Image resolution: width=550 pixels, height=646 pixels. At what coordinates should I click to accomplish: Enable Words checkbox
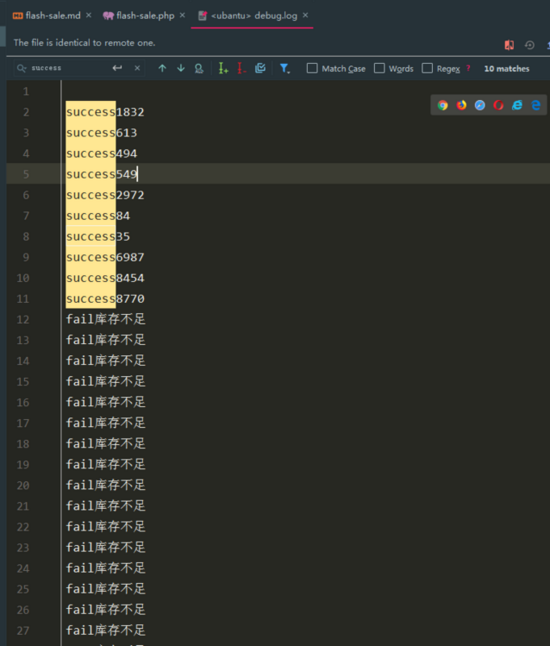click(379, 68)
